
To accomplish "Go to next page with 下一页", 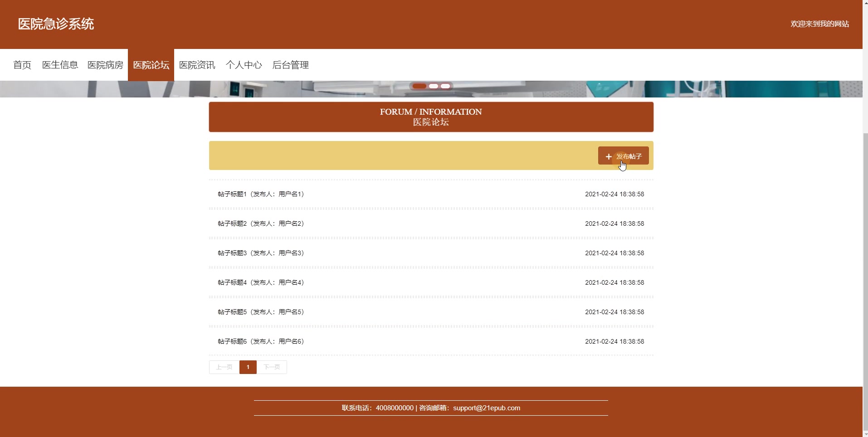I will (272, 367).
